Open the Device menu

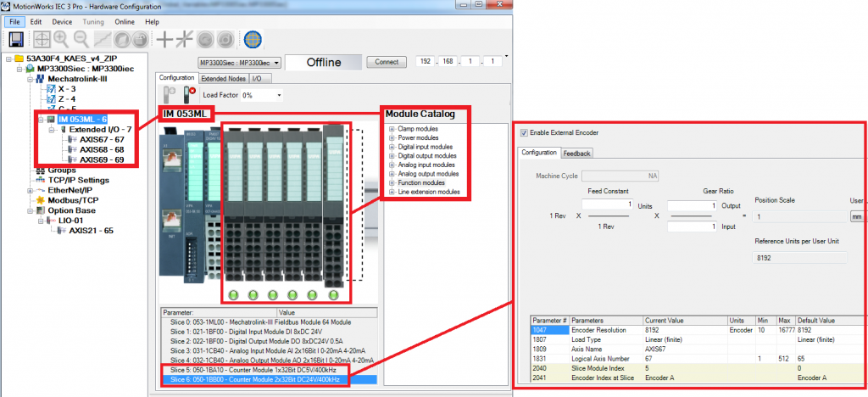pos(62,21)
